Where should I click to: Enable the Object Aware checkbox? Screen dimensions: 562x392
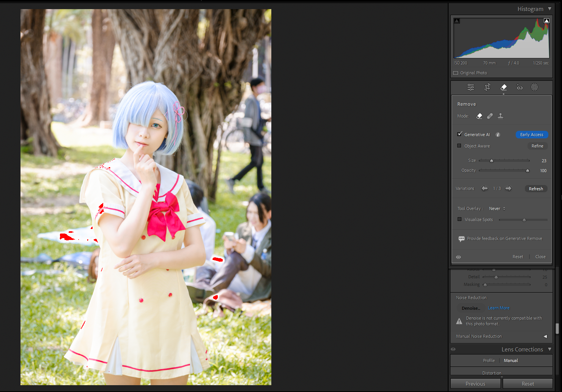click(460, 146)
